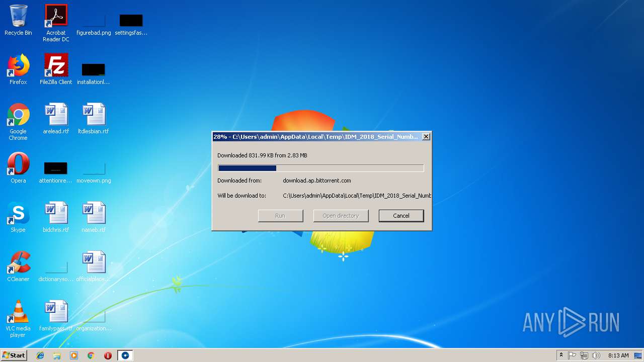Viewport: 644px width, 362px height.
Task: Open Internet Explorer from taskbar
Action: click(x=40, y=355)
